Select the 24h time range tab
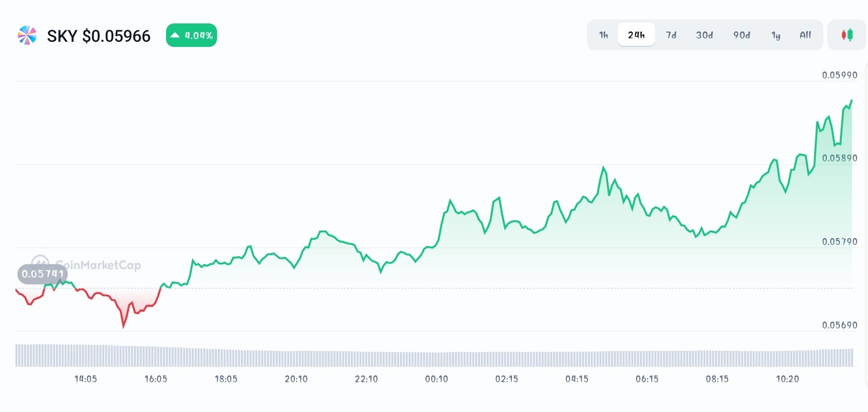 636,35
